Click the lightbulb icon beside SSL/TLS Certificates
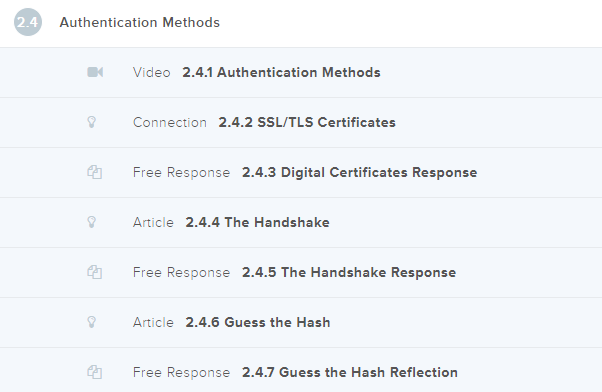 [91, 122]
